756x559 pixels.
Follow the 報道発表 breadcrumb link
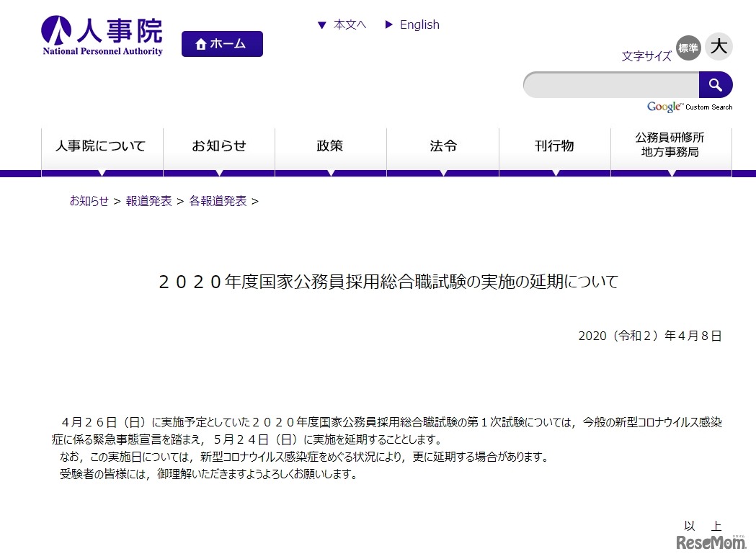[148, 202]
